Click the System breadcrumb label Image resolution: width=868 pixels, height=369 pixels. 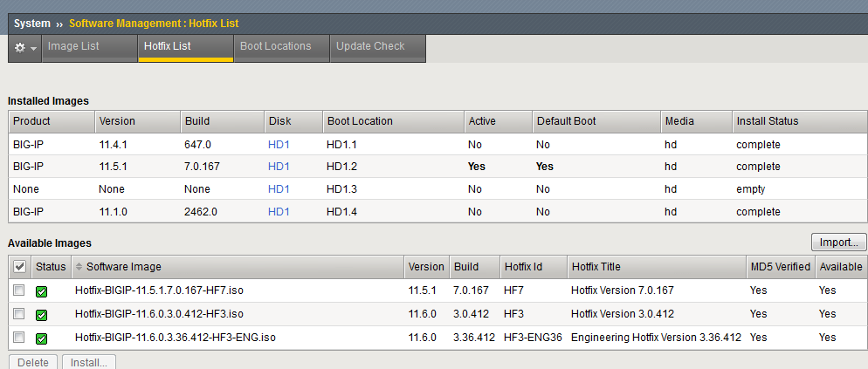[x=32, y=24]
